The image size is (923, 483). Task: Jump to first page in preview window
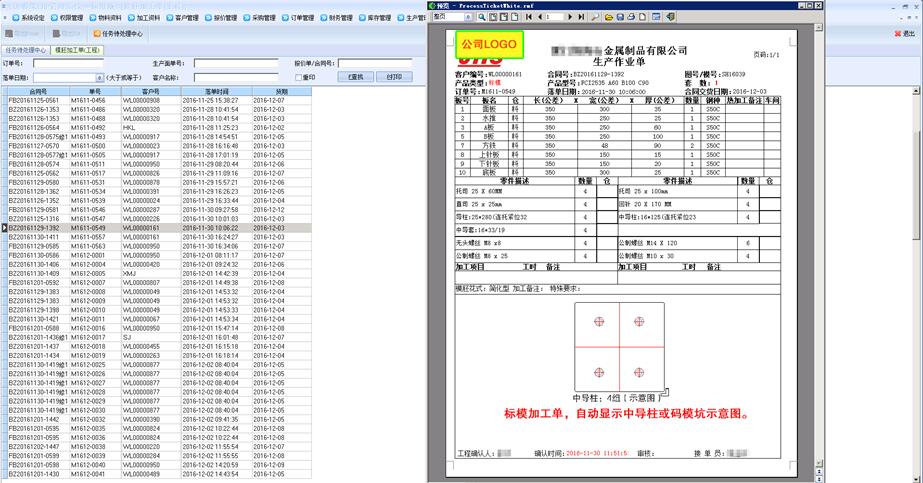click(529, 17)
